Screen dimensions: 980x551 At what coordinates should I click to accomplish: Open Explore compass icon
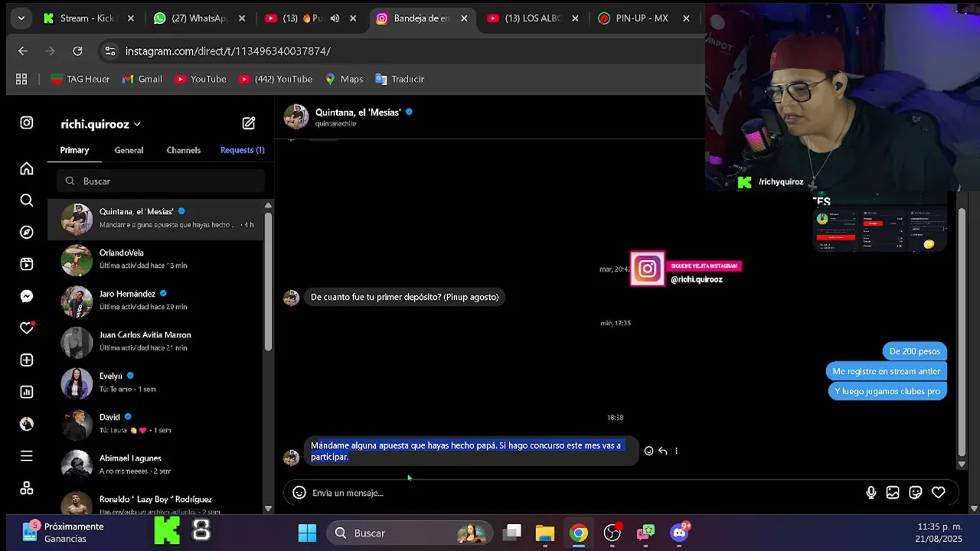click(x=27, y=232)
